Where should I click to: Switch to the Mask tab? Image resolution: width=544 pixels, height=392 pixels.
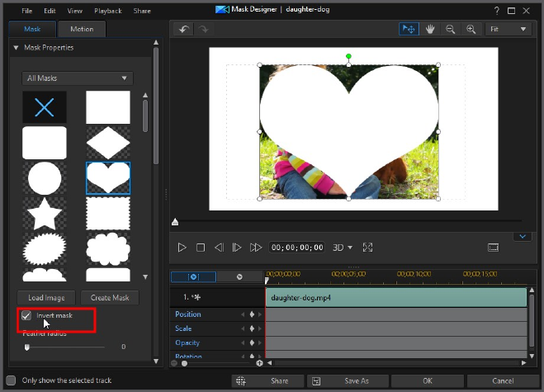click(x=32, y=29)
